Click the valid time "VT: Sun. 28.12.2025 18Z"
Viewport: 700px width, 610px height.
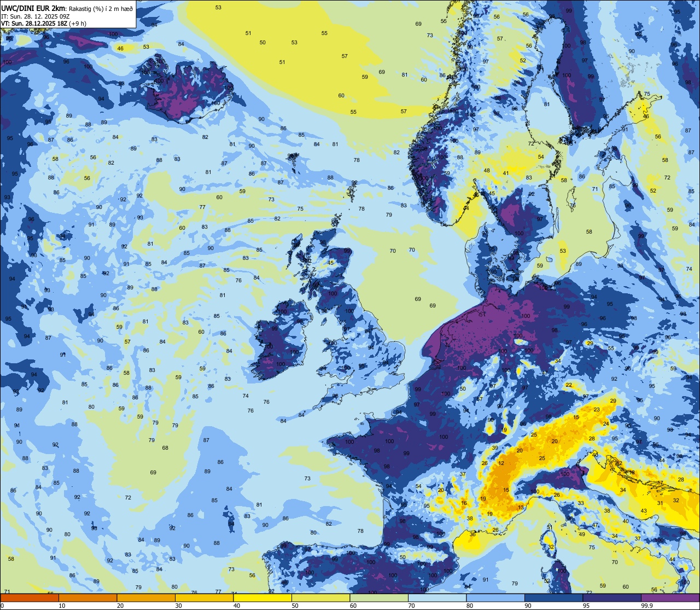tap(34, 24)
